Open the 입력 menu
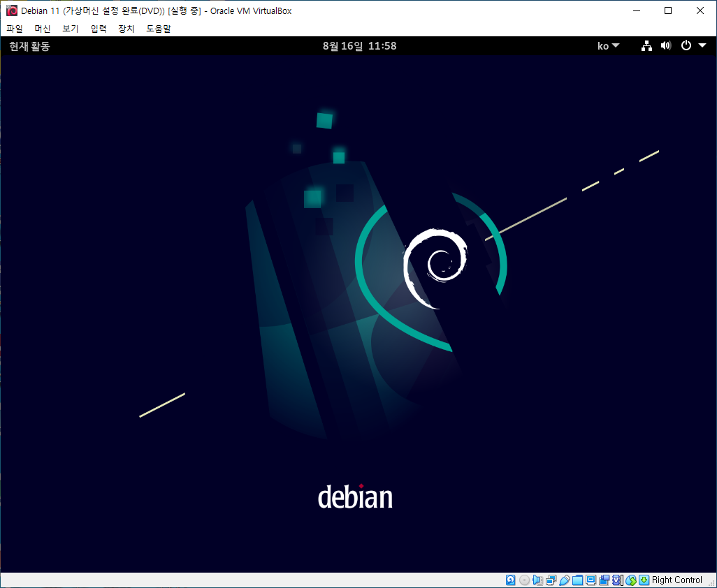717x588 pixels. click(x=99, y=29)
